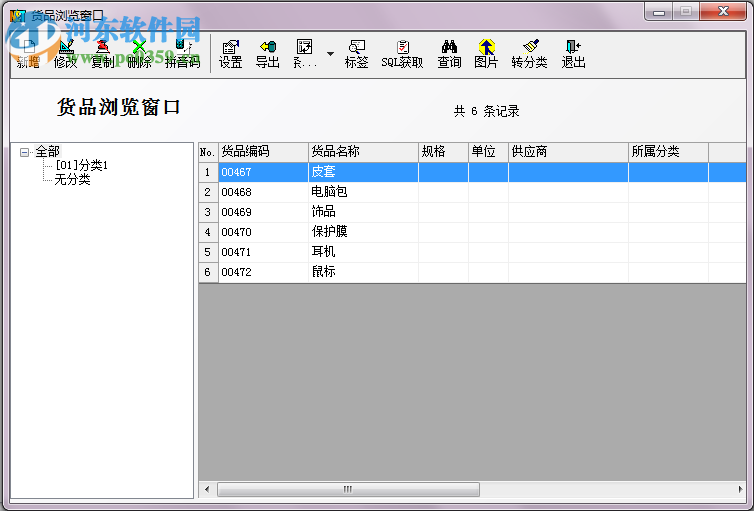Select the cell with code 00467

pyautogui.click(x=263, y=172)
